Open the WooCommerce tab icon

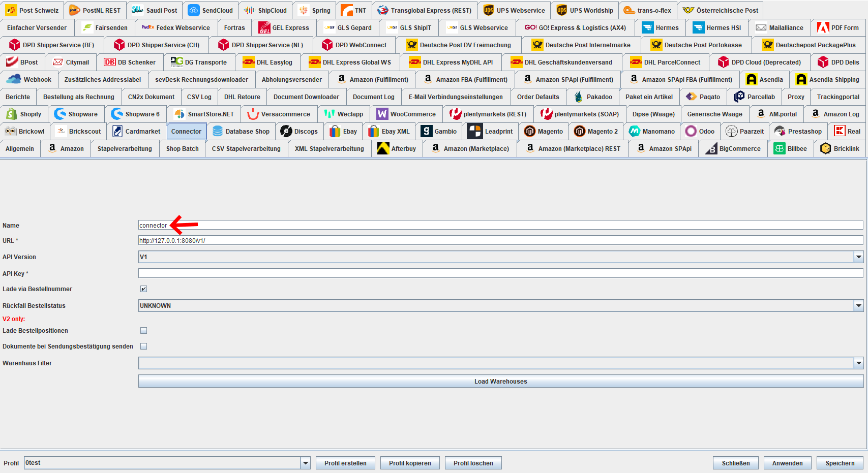click(x=382, y=114)
